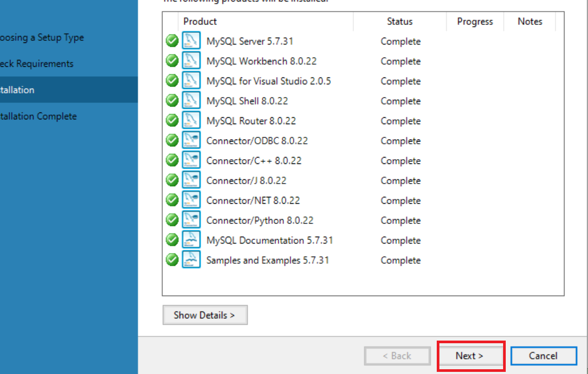The height and width of the screenshot is (374, 588).
Task: Select the 'Connector/ODBC 8.0.22' row name
Action: pyautogui.click(x=257, y=141)
